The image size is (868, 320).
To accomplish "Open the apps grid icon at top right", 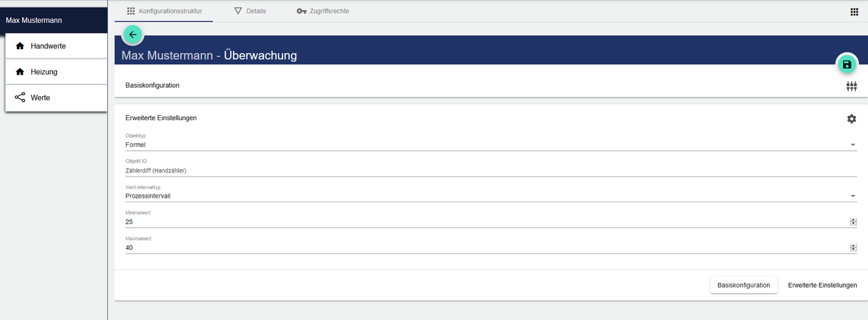I will point(854,11).
